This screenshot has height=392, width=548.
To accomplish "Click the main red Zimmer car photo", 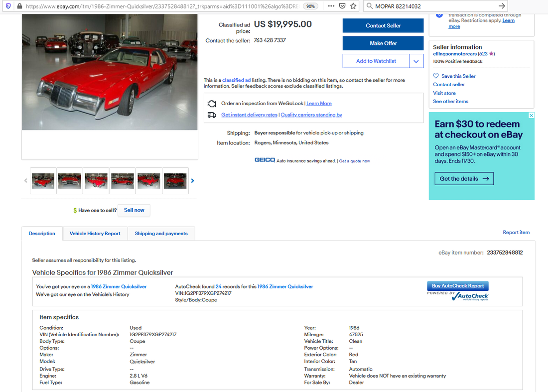I will click(110, 72).
